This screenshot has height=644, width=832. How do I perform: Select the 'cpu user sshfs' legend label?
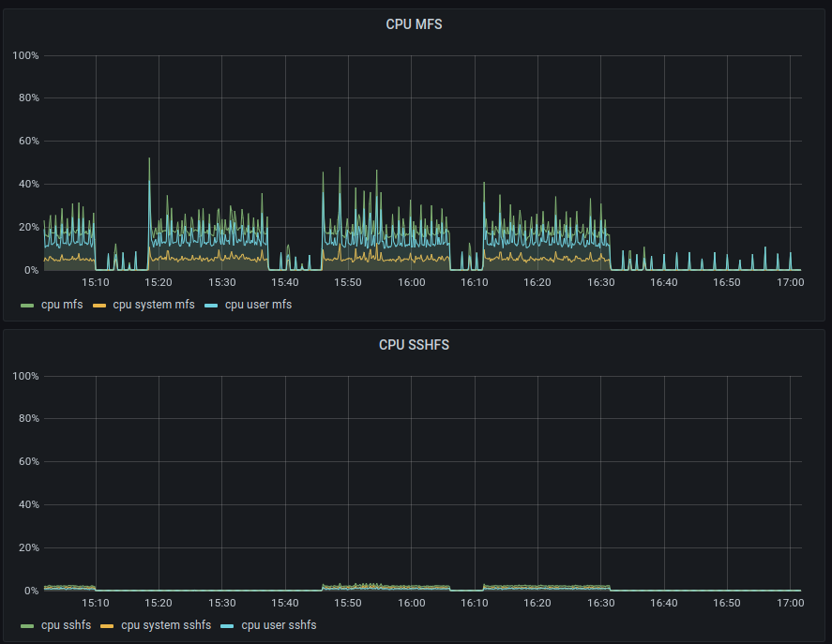[279, 625]
